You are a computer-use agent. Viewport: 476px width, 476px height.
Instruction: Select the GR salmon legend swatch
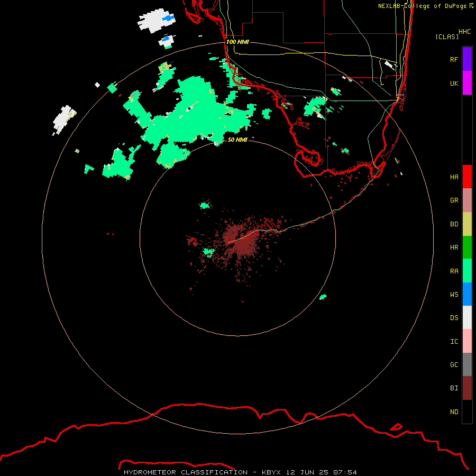[467, 200]
